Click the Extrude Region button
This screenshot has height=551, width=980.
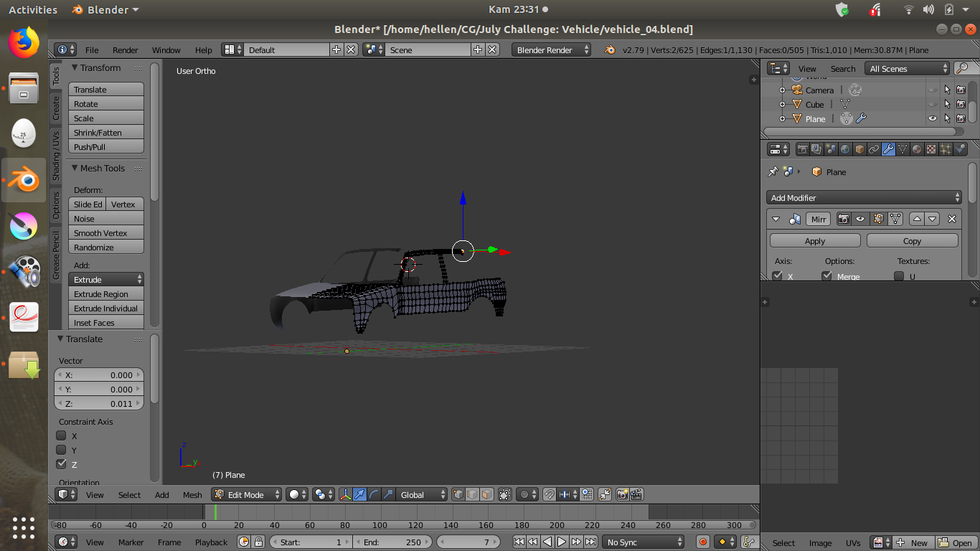pos(106,294)
